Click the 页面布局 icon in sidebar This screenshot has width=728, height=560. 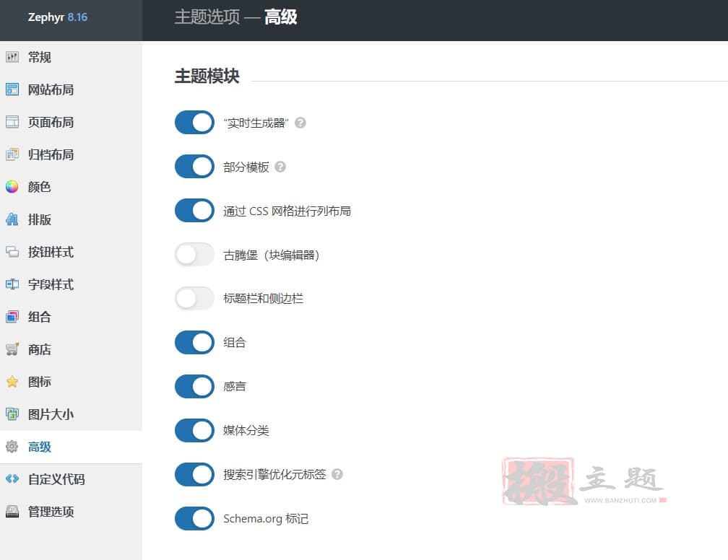point(12,122)
